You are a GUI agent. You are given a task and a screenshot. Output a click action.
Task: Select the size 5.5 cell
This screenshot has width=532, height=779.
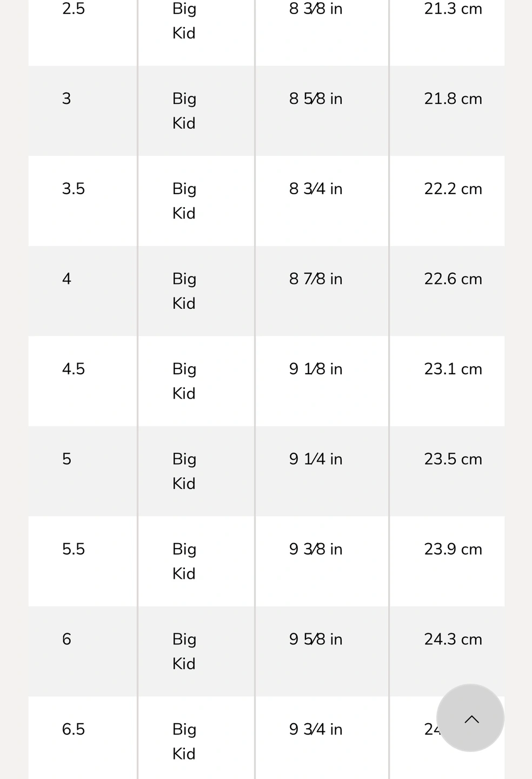tap(74, 549)
